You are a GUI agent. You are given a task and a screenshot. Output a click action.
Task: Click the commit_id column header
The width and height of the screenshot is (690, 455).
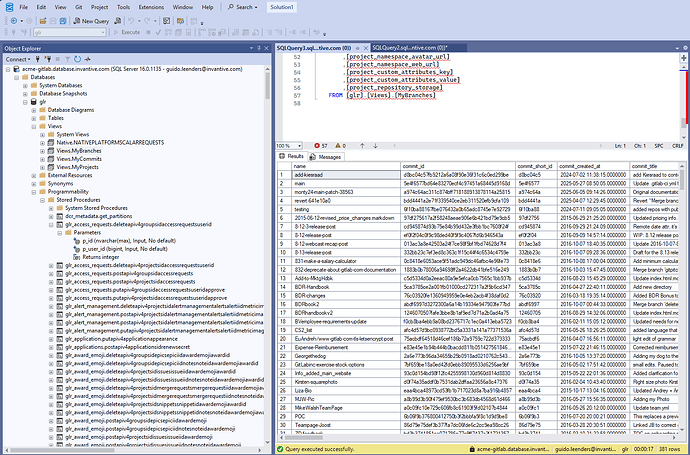(458, 166)
